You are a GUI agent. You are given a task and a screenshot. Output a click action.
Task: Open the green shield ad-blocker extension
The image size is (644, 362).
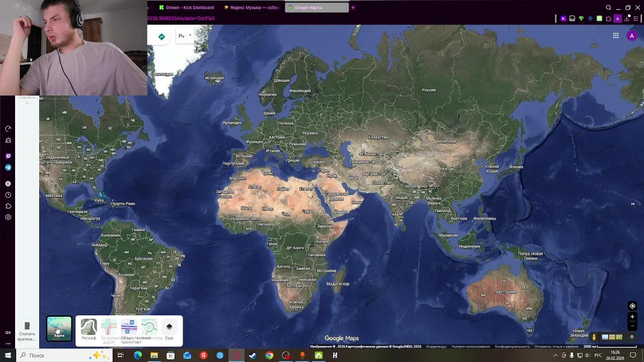581,19
